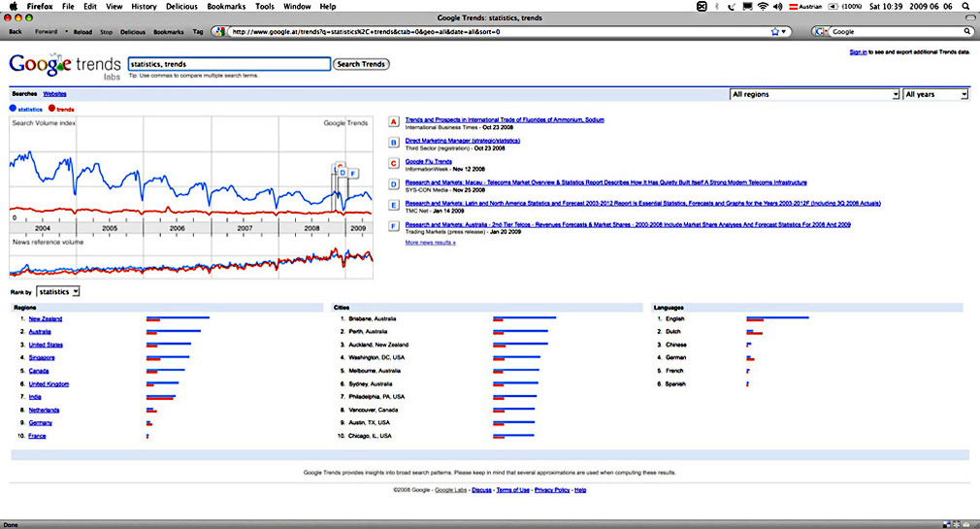Open the All regions dropdown
The image size is (980, 529).
coord(815,94)
